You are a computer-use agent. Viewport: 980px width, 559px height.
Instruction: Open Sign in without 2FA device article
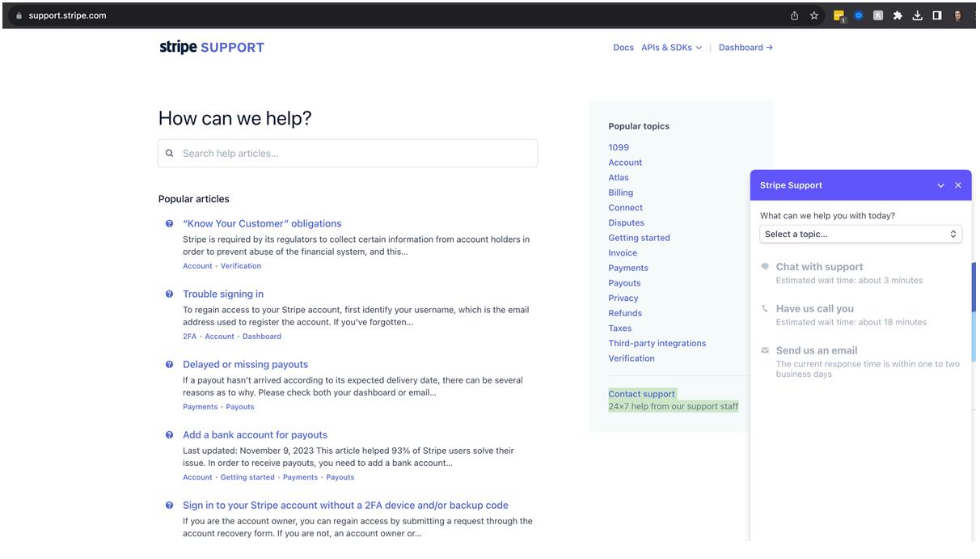345,505
